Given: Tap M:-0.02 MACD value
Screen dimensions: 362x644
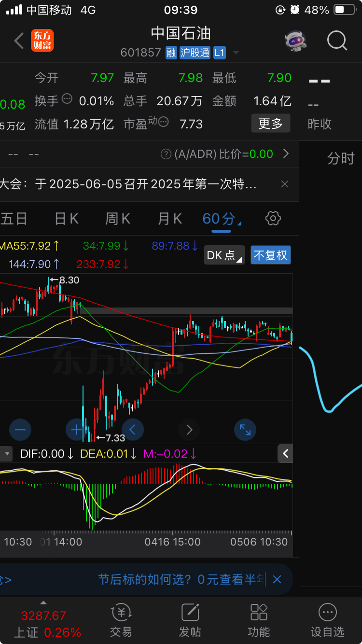Looking at the screenshot, I should point(170,454).
